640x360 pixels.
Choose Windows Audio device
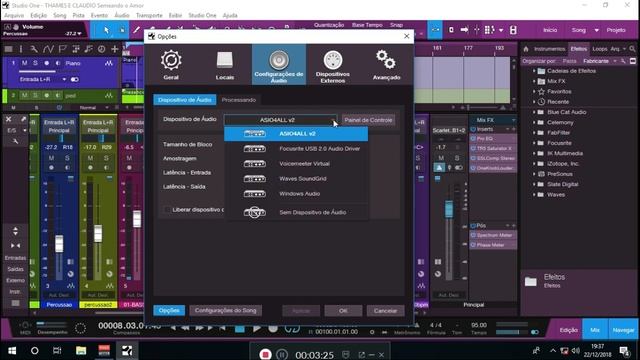(x=296, y=194)
